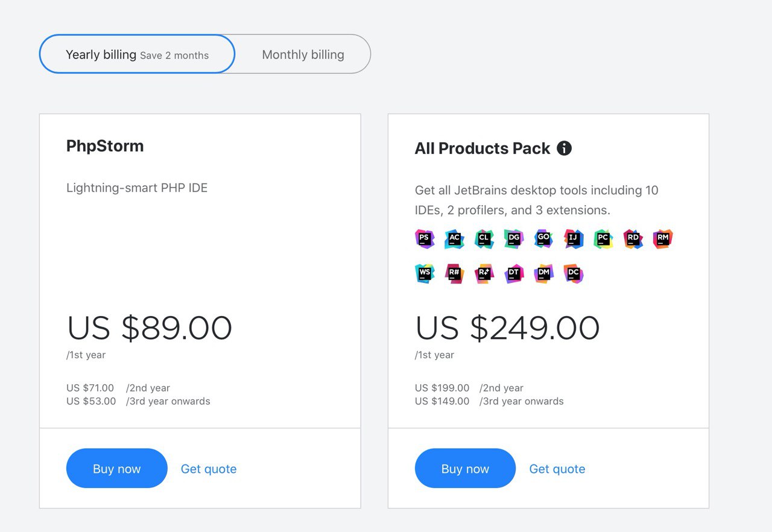Image resolution: width=772 pixels, height=532 pixels.
Task: Switch to Monthly billing
Action: click(303, 54)
